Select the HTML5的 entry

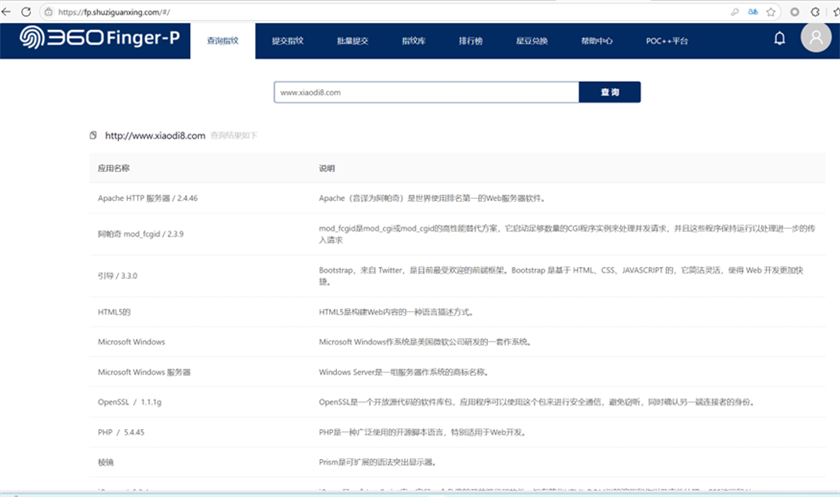click(x=114, y=312)
